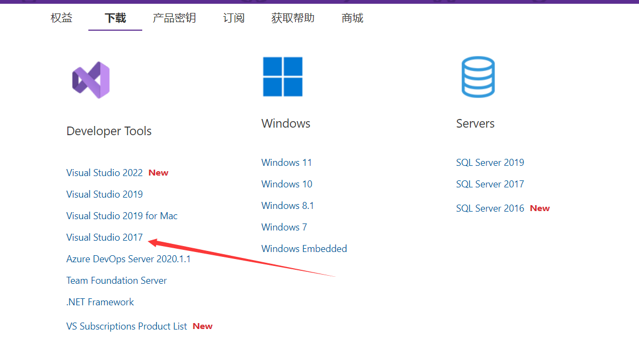
Task: Open Visual Studio 2017 downloads
Action: click(105, 237)
